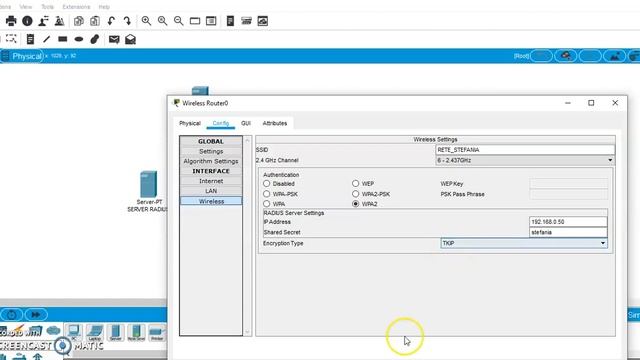
Task: Switch to the Attributes tab
Action: pyautogui.click(x=275, y=123)
